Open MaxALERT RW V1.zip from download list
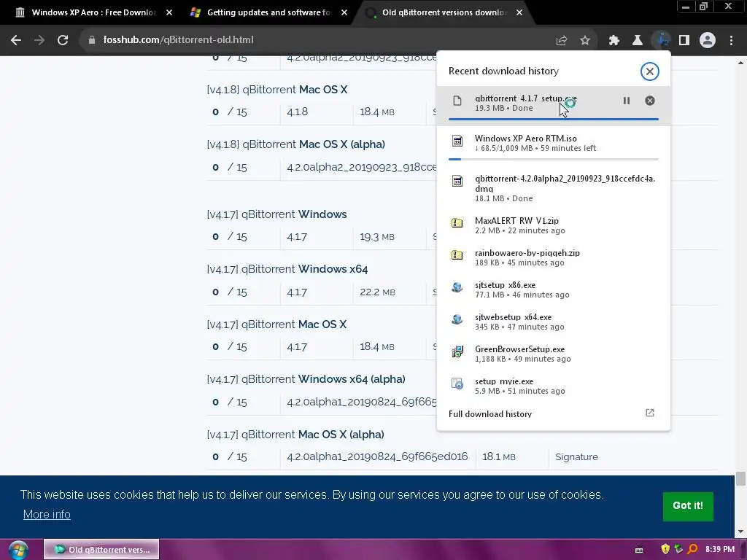This screenshot has height=560, width=747. coord(553,225)
